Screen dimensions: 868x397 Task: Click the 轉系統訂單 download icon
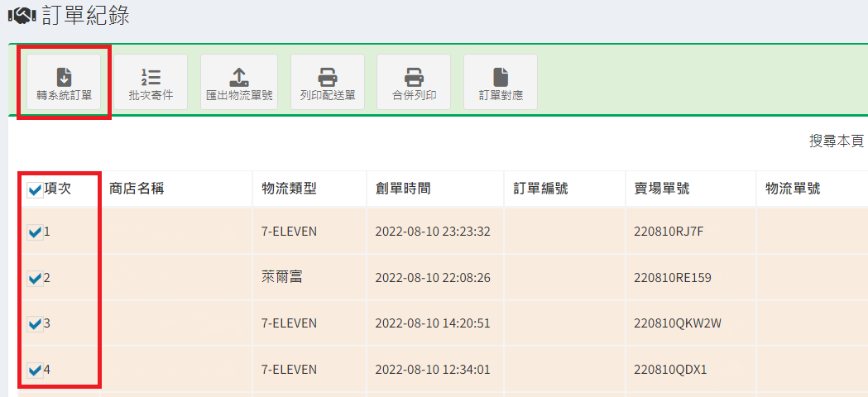point(64,76)
